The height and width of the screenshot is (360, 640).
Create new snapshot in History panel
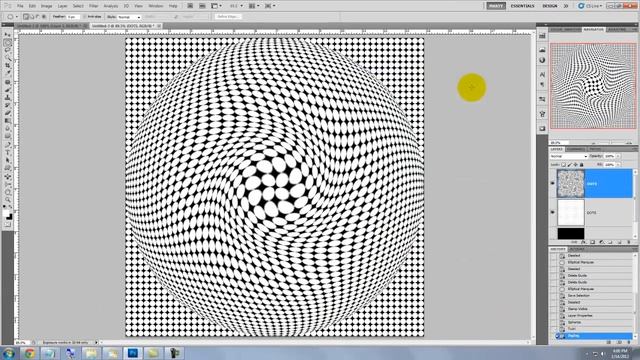click(x=619, y=342)
